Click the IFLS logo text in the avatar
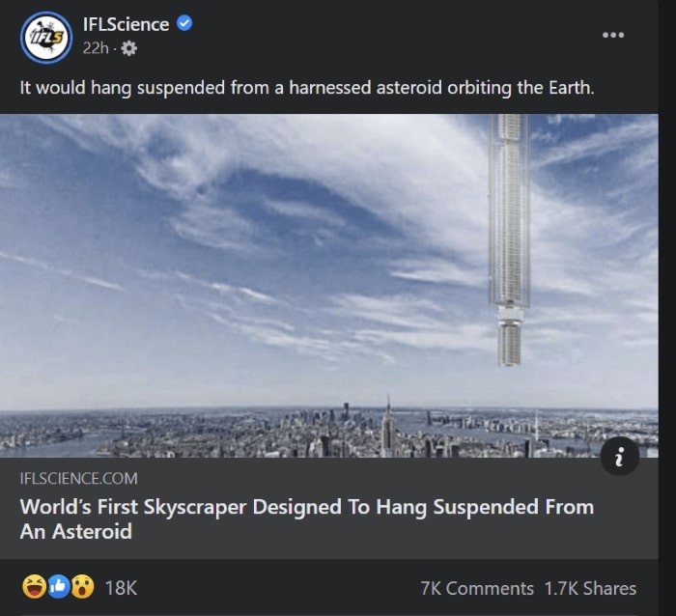The width and height of the screenshot is (676, 616). click(45, 39)
